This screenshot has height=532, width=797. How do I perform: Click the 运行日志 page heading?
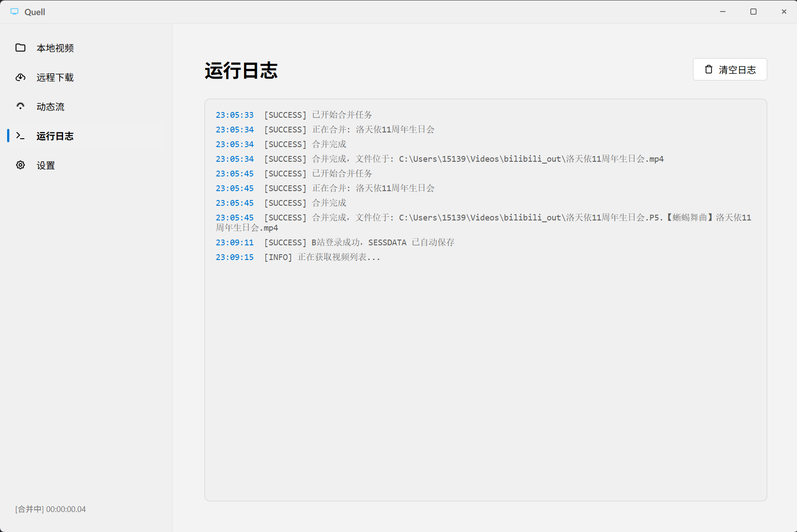[x=241, y=71]
